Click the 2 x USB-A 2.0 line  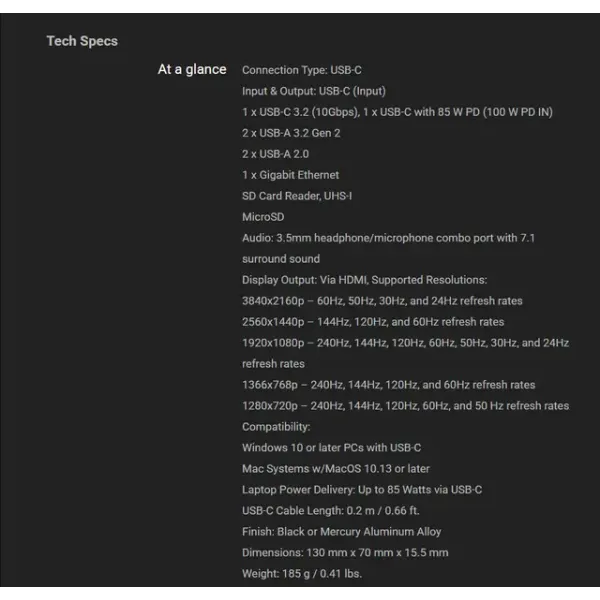275,154
